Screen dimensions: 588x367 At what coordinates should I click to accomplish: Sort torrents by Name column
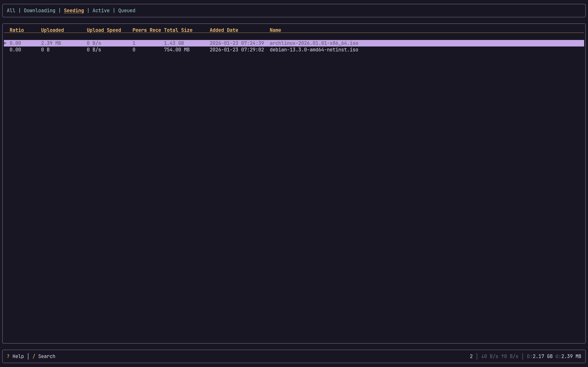(275, 30)
